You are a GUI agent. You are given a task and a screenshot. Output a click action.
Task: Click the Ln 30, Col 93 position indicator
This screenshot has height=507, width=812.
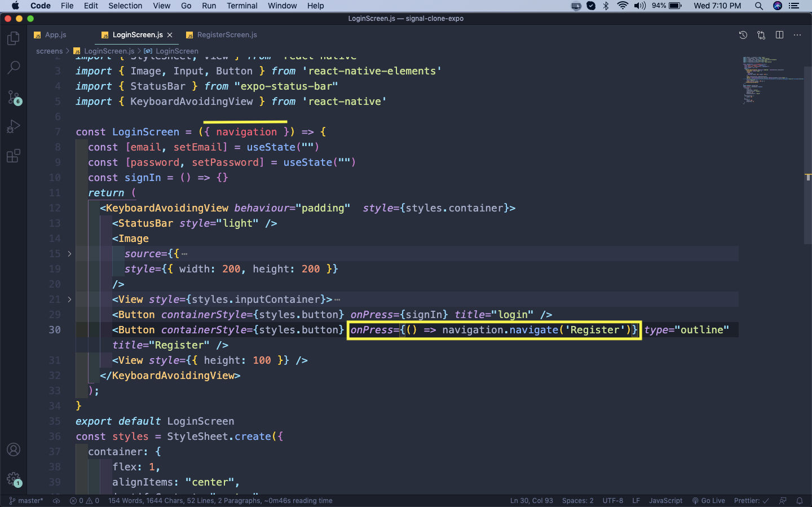click(x=532, y=501)
